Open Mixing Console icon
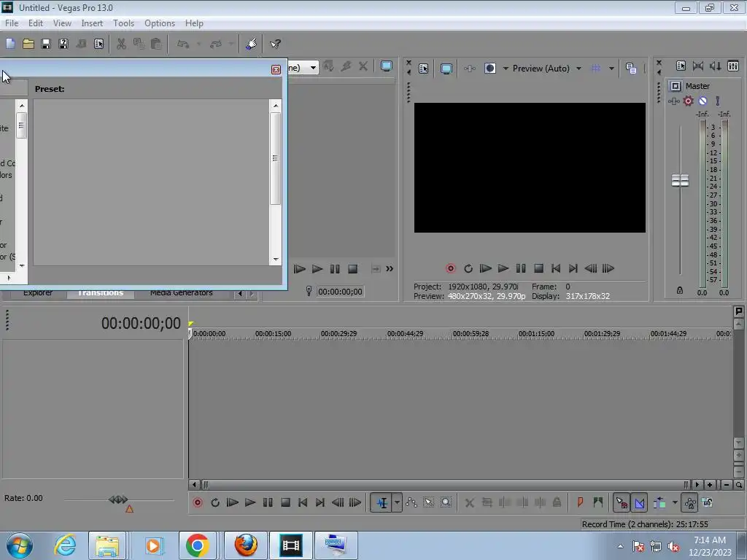 click(x=733, y=66)
